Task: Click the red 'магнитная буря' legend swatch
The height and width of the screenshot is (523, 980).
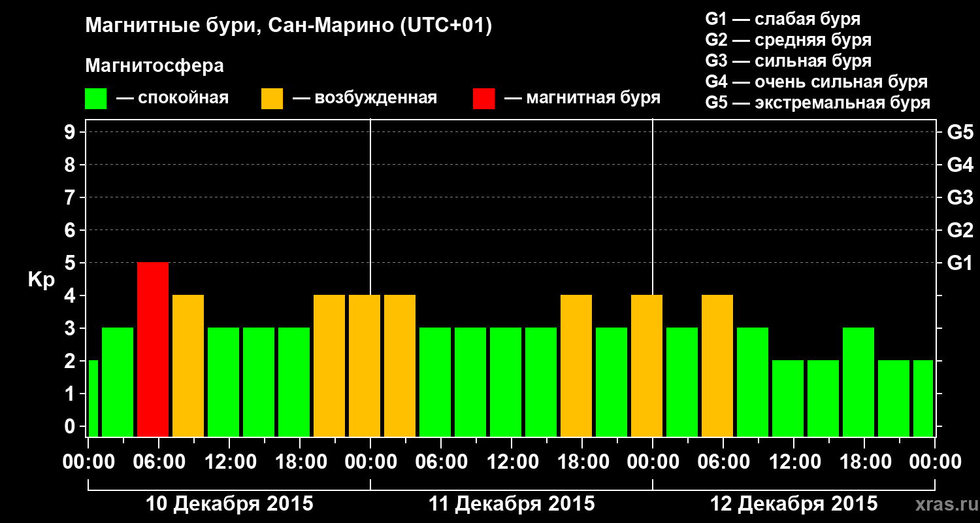Action: pos(483,99)
